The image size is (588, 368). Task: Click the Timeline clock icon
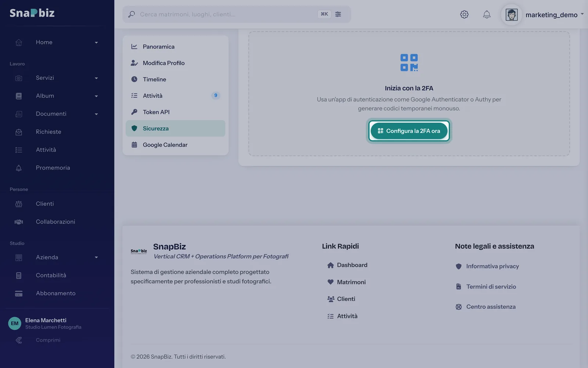[x=134, y=79]
